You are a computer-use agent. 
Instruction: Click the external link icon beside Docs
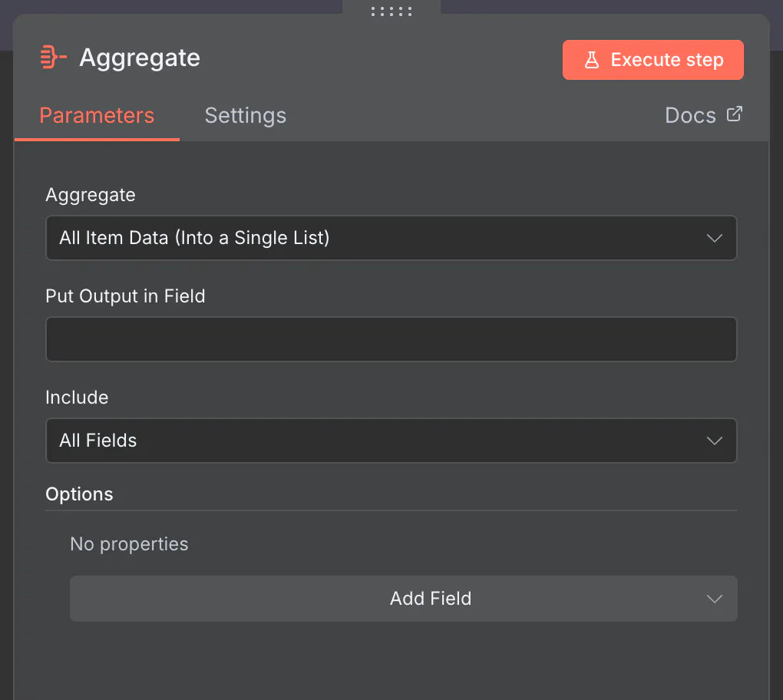735,114
